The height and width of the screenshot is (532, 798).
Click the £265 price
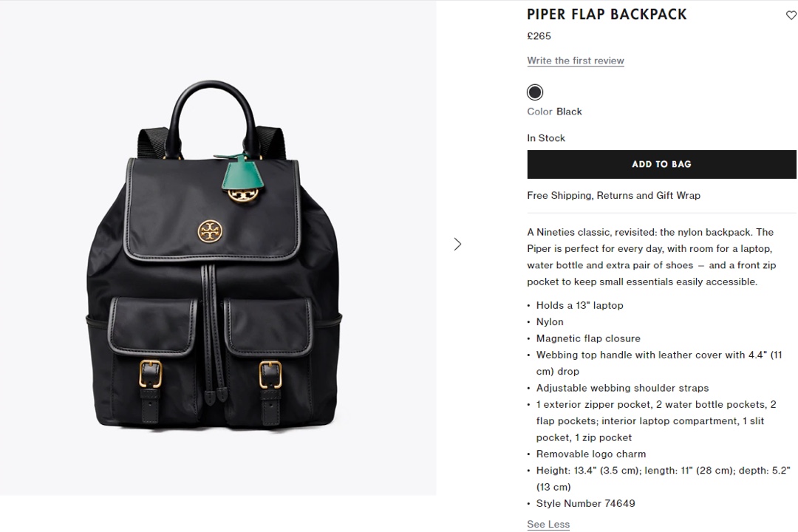pos(539,36)
